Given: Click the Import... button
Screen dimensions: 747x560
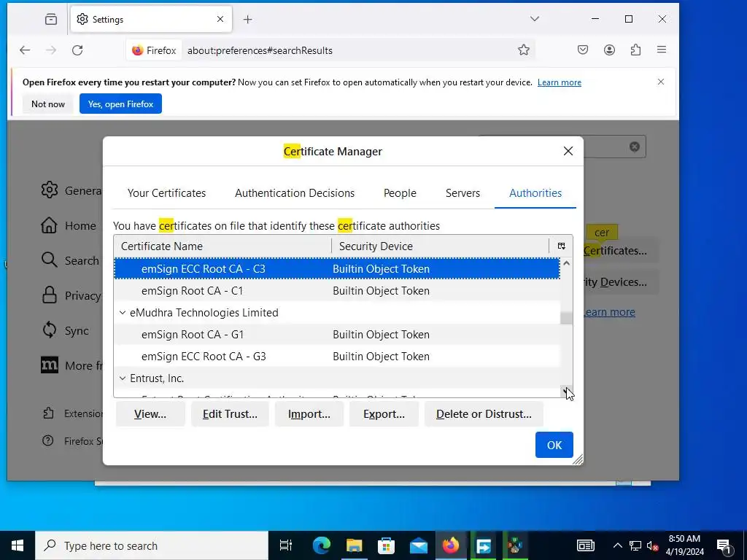Looking at the screenshot, I should (309, 414).
